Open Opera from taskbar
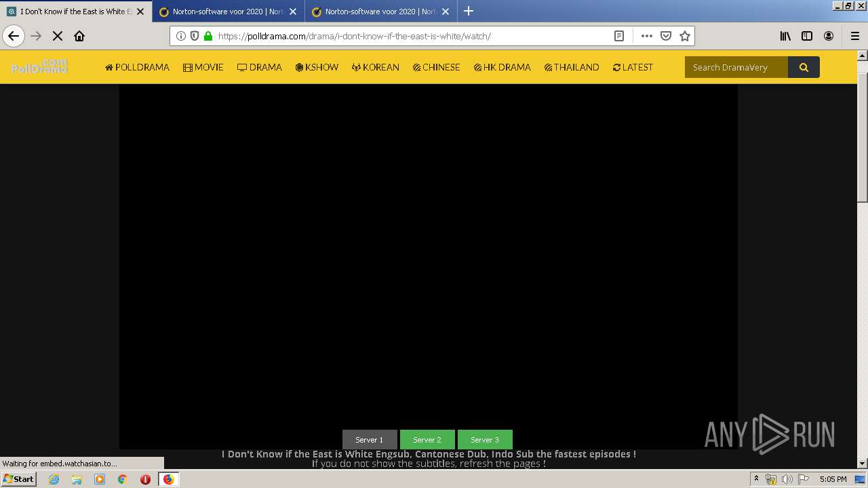Viewport: 868px width, 488px height. (145, 479)
